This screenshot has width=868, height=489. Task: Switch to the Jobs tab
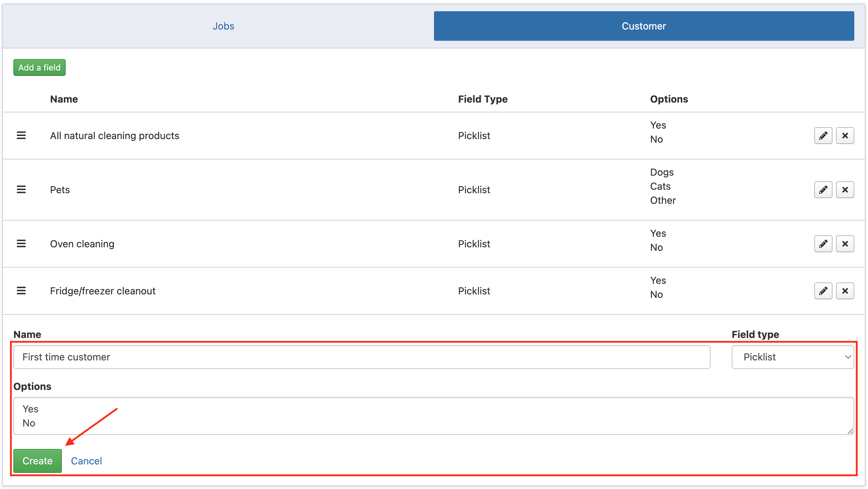click(223, 26)
